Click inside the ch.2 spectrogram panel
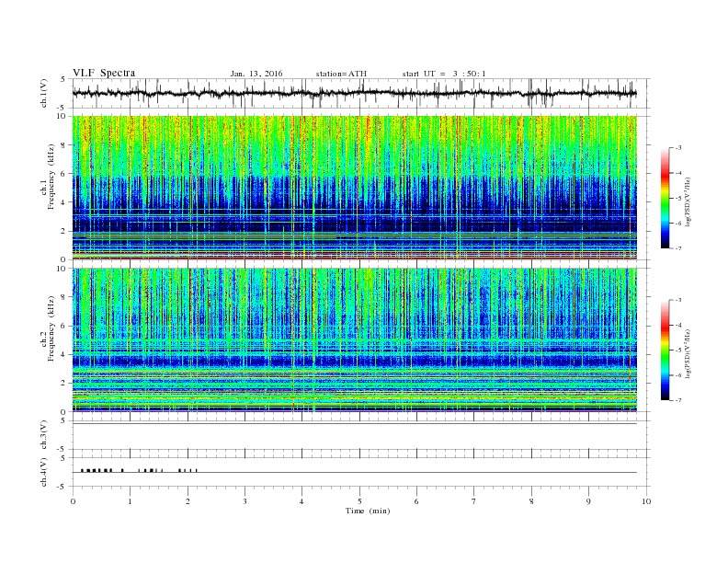This screenshot has height=563, width=728. click(355, 339)
